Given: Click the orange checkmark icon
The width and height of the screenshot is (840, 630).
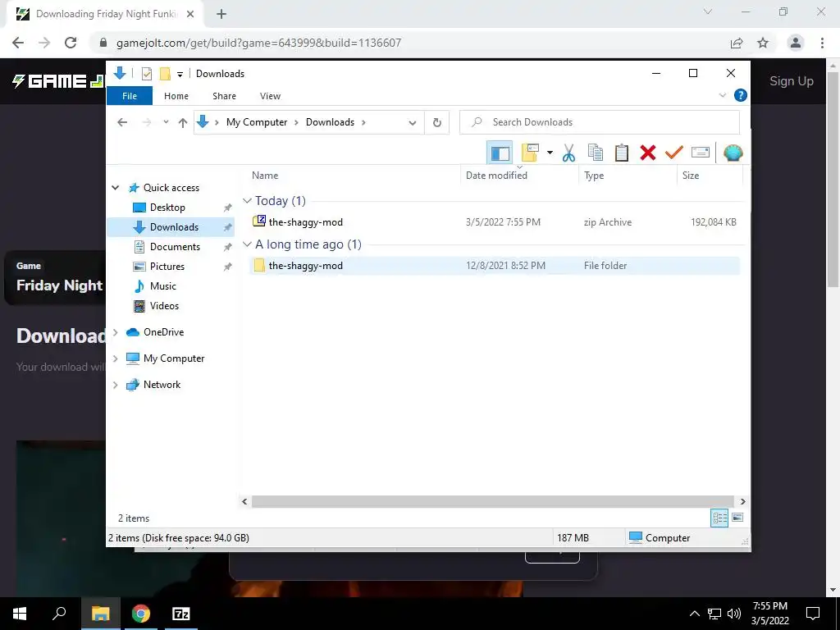Looking at the screenshot, I should click(674, 153).
